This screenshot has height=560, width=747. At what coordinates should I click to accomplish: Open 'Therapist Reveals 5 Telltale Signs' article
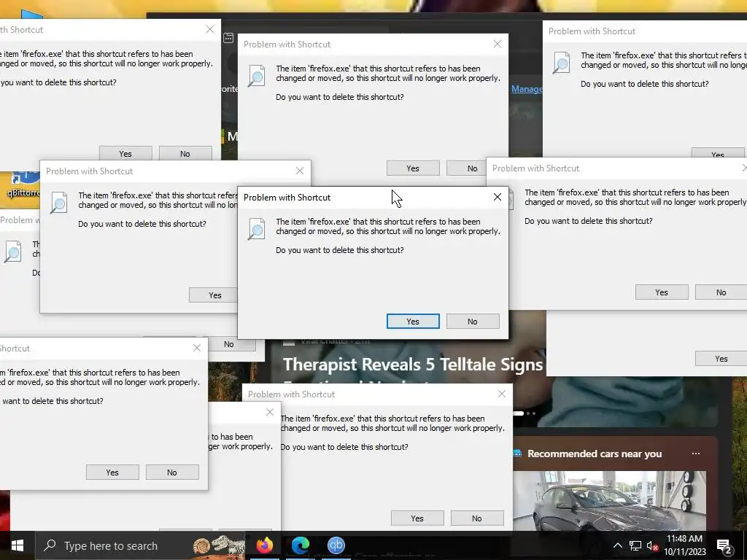[413, 365]
